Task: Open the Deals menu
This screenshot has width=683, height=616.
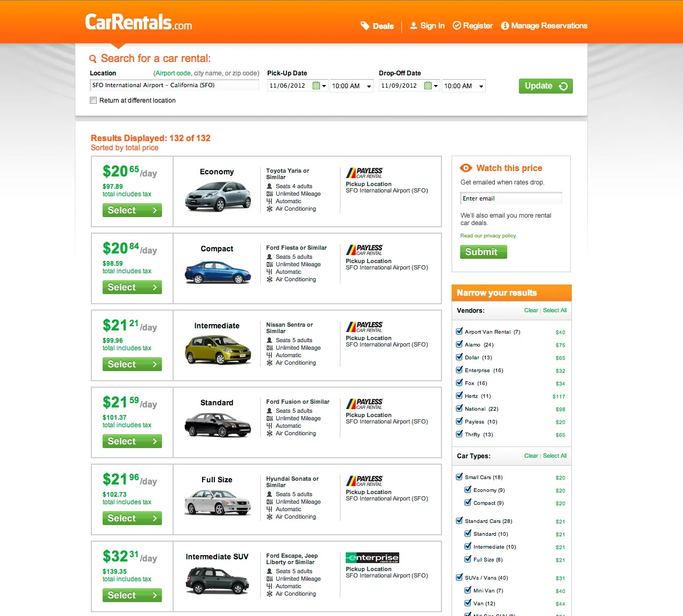Action: (x=383, y=26)
